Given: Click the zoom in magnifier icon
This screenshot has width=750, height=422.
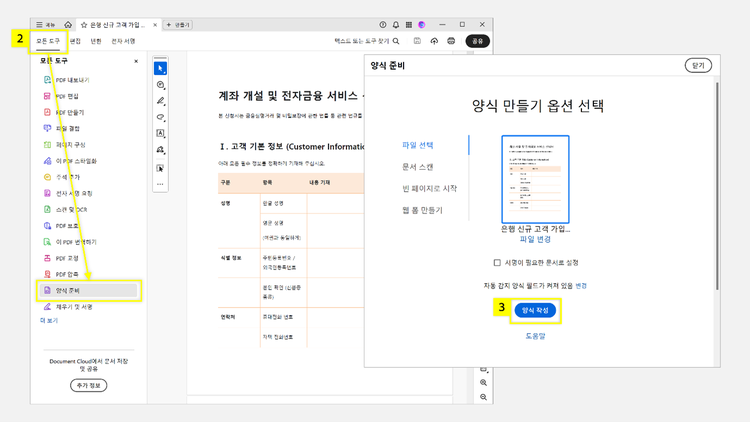Looking at the screenshot, I should coord(483,383).
